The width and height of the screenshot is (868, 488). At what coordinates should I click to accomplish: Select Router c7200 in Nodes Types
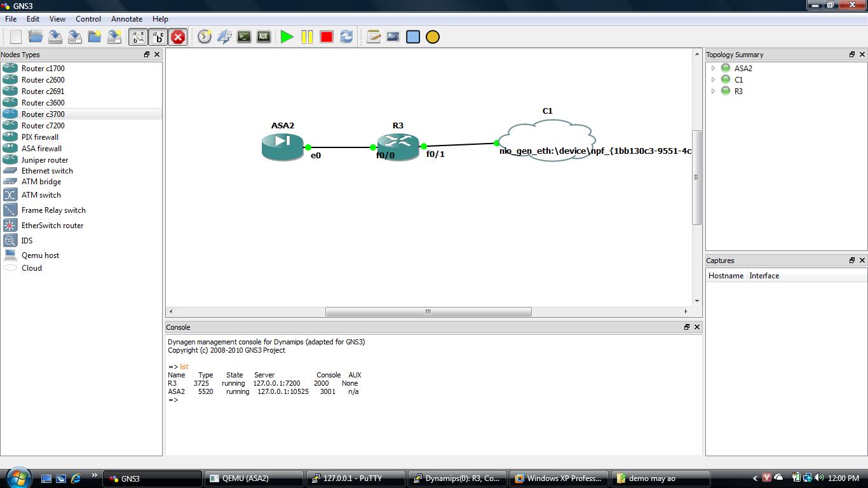click(x=43, y=126)
